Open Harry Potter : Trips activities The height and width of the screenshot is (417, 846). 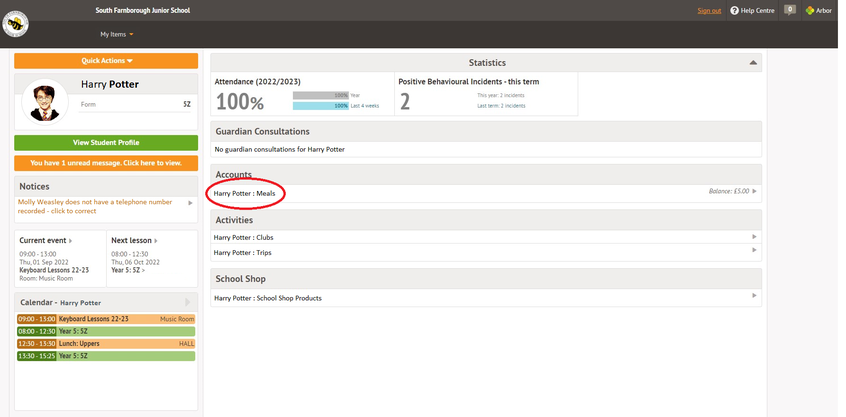pos(242,252)
